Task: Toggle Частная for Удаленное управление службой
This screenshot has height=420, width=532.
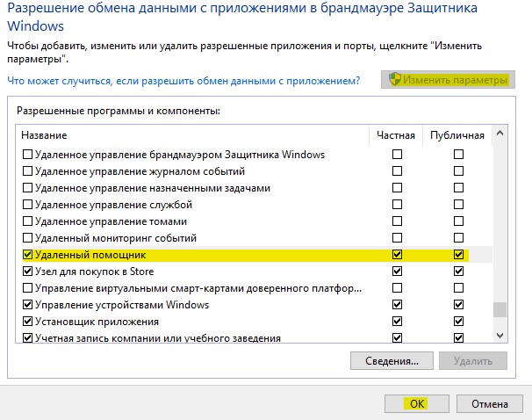Action: coord(397,205)
